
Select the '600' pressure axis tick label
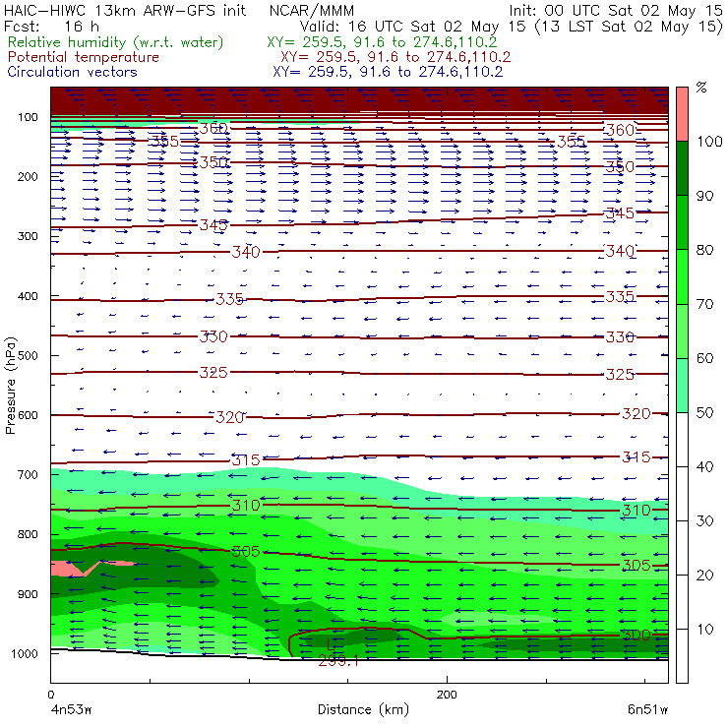(x=28, y=415)
